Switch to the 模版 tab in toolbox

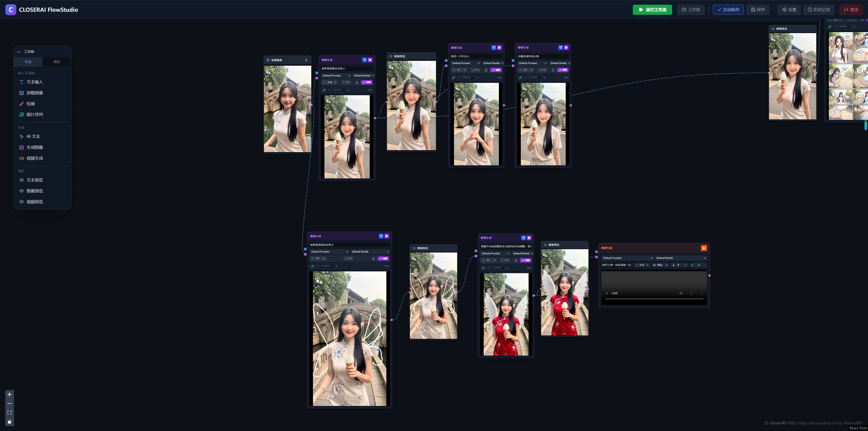point(57,62)
